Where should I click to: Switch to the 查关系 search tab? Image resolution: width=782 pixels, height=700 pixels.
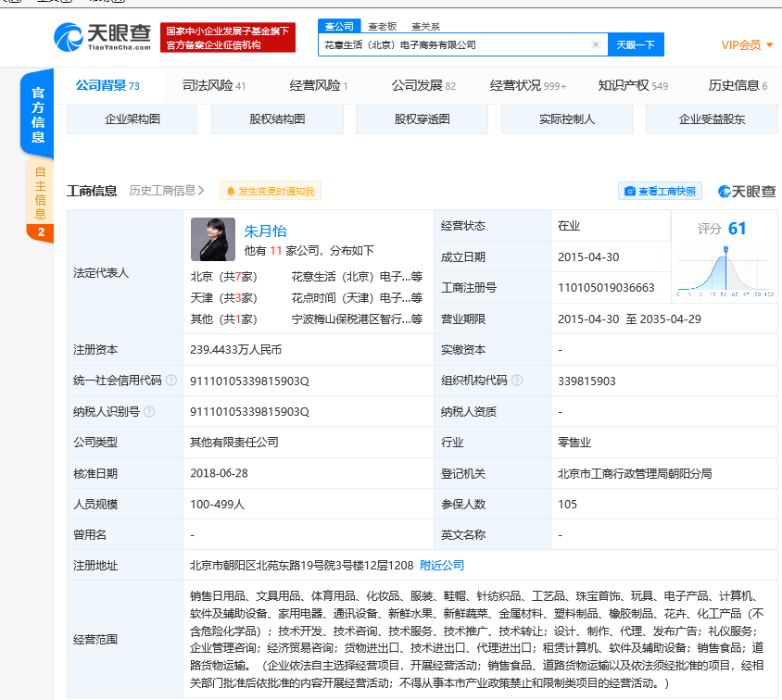click(425, 26)
